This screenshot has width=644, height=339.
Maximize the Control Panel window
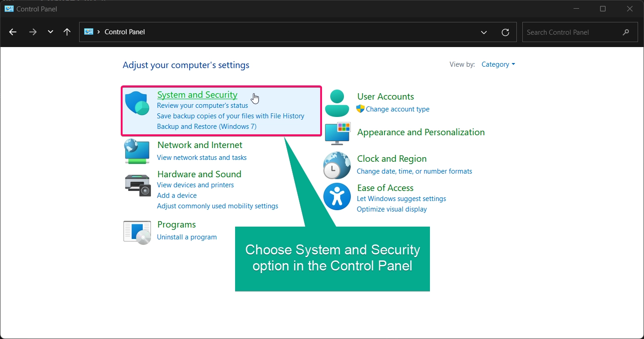point(603,9)
